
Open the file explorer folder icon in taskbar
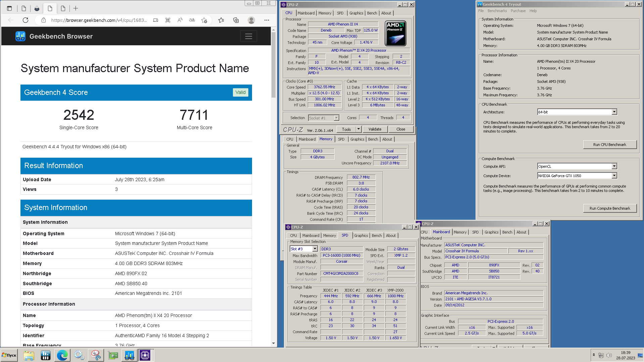(29, 355)
